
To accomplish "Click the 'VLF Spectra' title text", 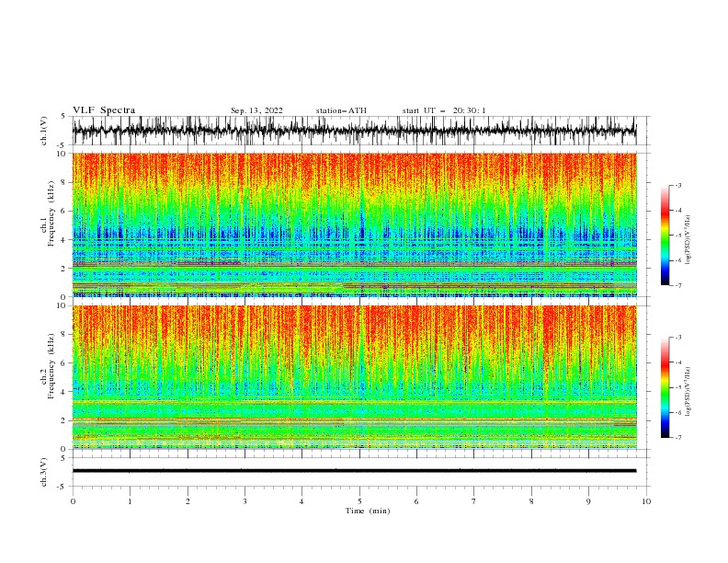I will click(104, 110).
